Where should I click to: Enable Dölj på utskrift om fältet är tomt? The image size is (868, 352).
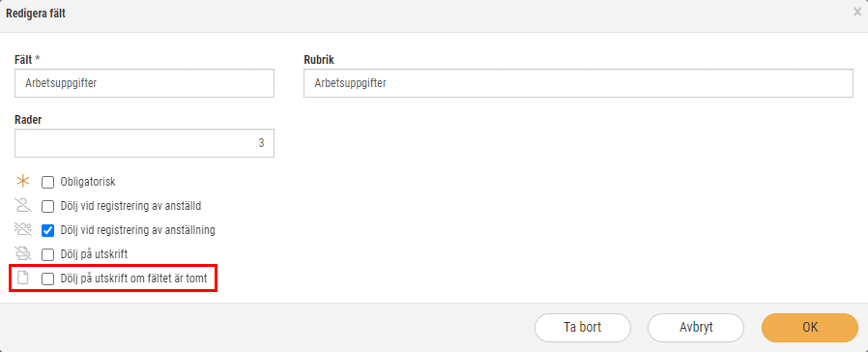tap(48, 279)
